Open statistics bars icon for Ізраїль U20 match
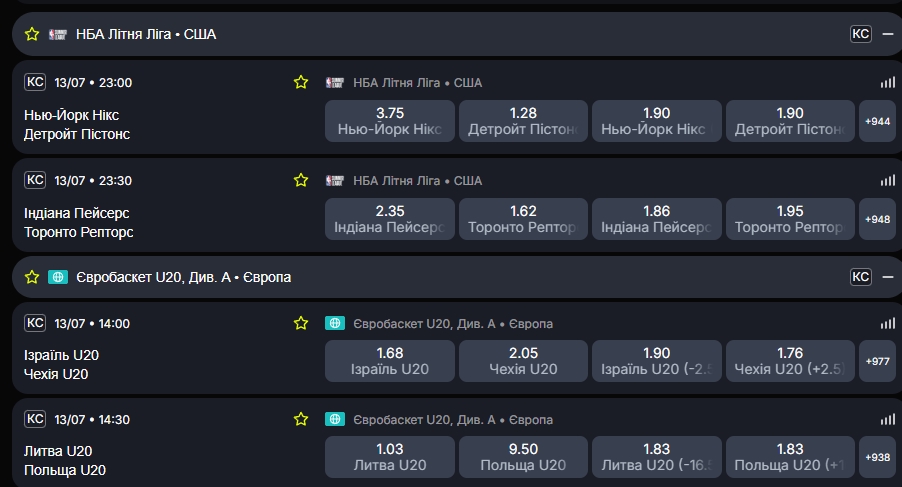Viewport: 902px width, 487px height. pyautogui.click(x=888, y=323)
